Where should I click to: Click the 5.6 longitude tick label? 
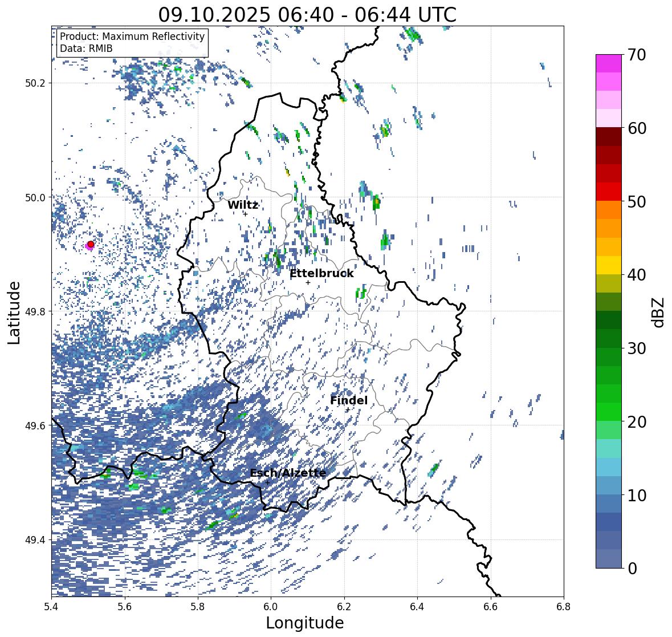tap(125, 607)
